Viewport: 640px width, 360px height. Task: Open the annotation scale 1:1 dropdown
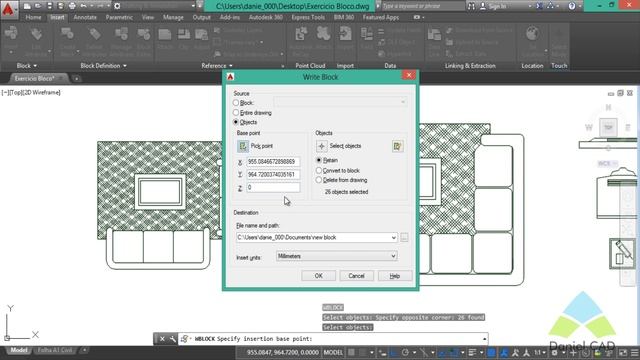pyautogui.click(x=540, y=353)
